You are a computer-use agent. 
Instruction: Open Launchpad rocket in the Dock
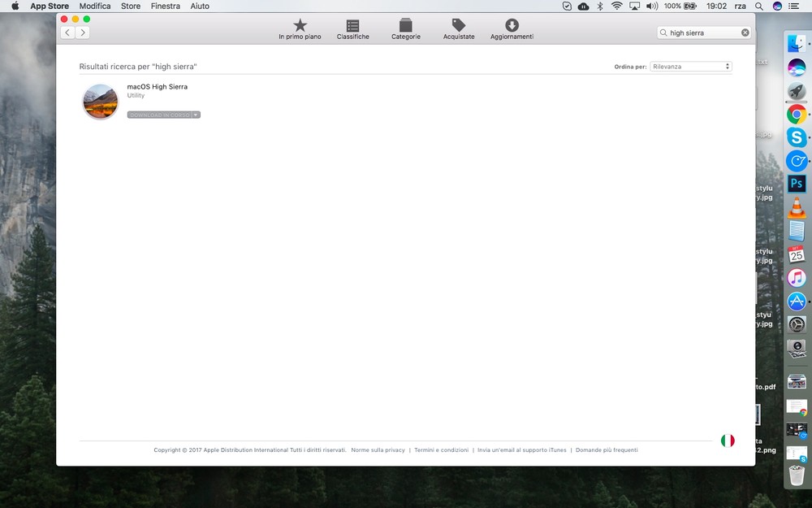click(797, 91)
